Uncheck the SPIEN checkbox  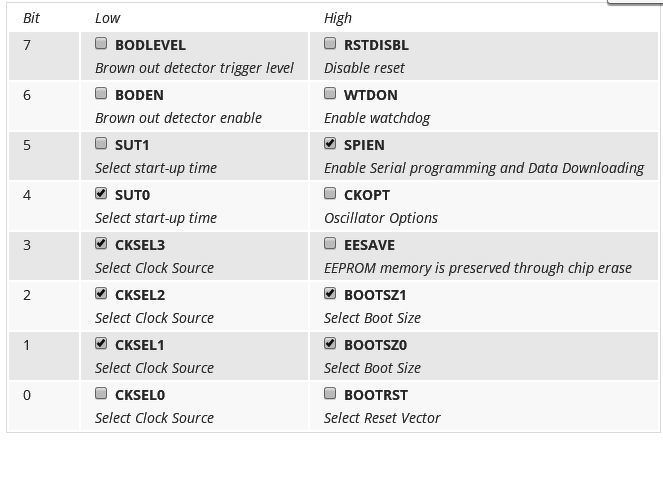click(x=330, y=144)
